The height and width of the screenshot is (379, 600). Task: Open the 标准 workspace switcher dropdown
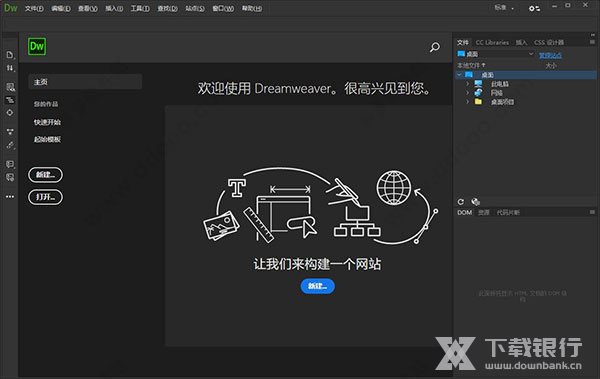click(504, 8)
